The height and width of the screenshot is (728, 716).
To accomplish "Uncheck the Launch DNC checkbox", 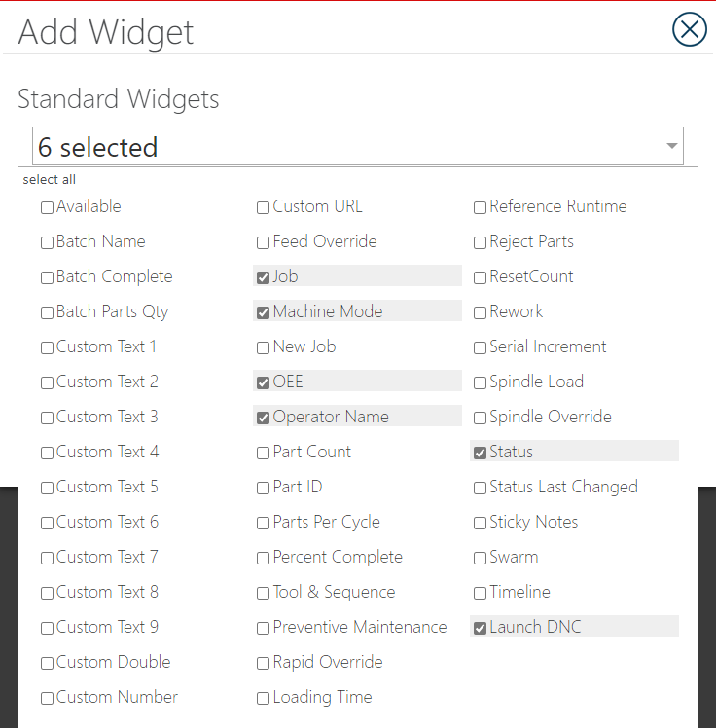I will (x=480, y=628).
